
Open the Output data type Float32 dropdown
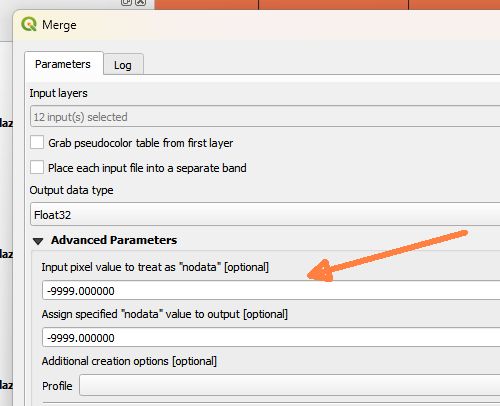pos(265,215)
